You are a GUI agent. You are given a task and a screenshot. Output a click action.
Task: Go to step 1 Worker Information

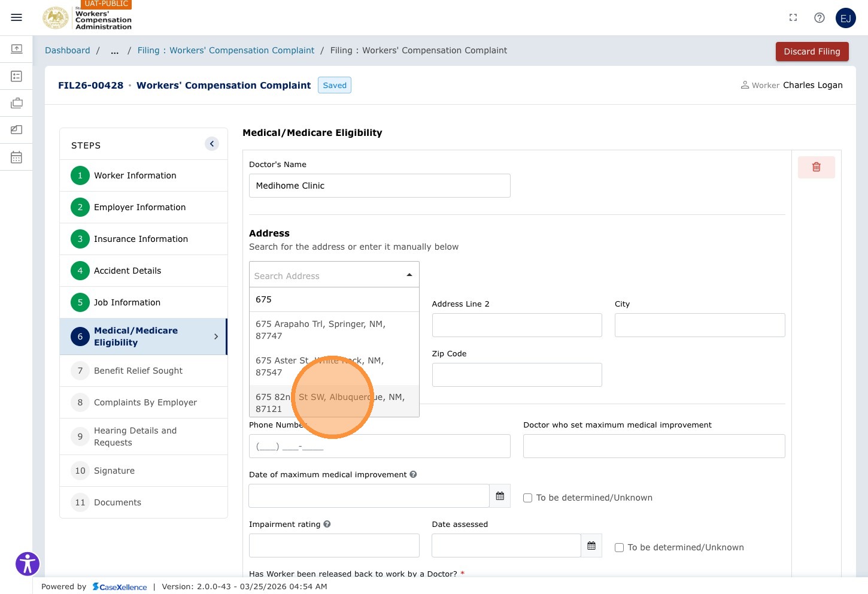click(x=144, y=175)
